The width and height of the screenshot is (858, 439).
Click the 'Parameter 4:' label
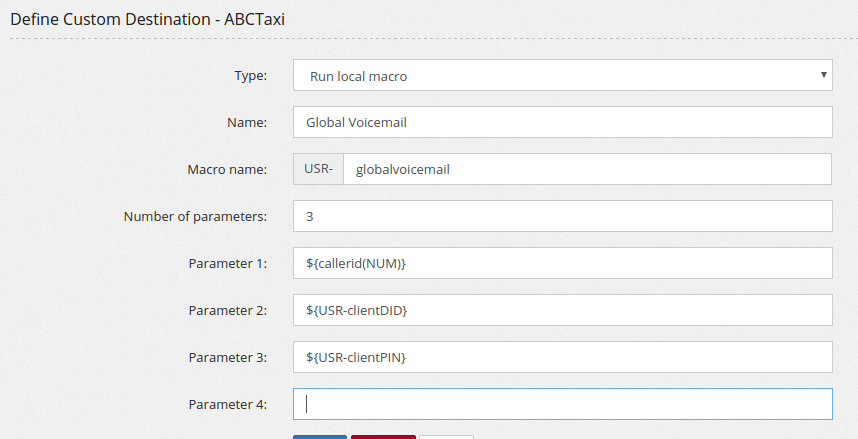[x=228, y=405]
